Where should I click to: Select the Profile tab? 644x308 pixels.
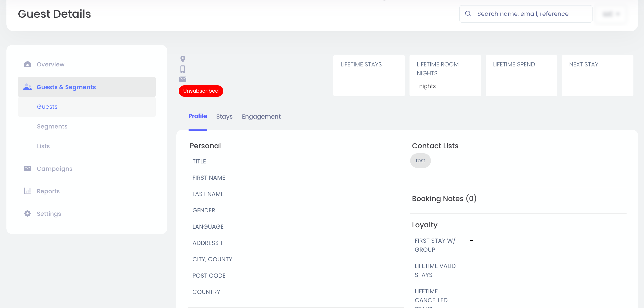coord(198,116)
